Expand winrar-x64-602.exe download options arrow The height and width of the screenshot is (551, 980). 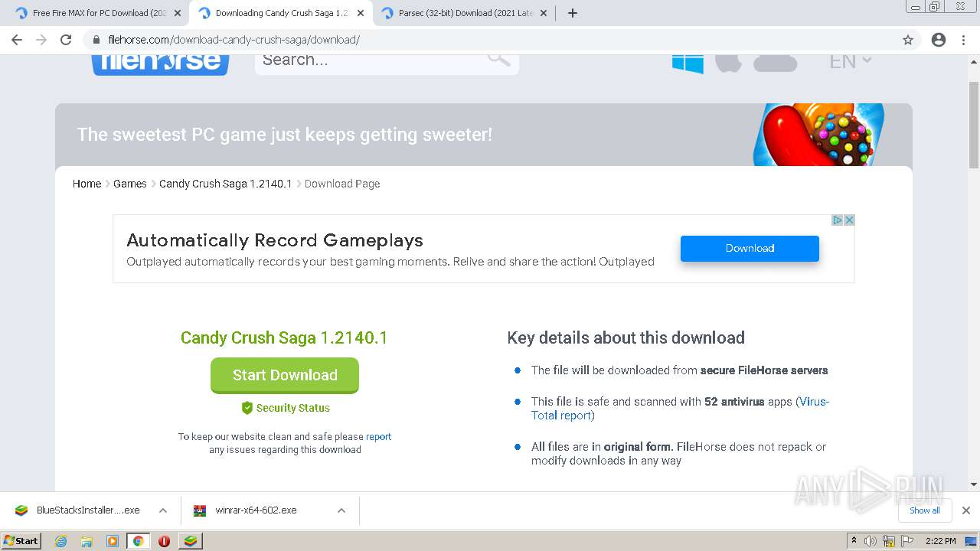point(341,510)
